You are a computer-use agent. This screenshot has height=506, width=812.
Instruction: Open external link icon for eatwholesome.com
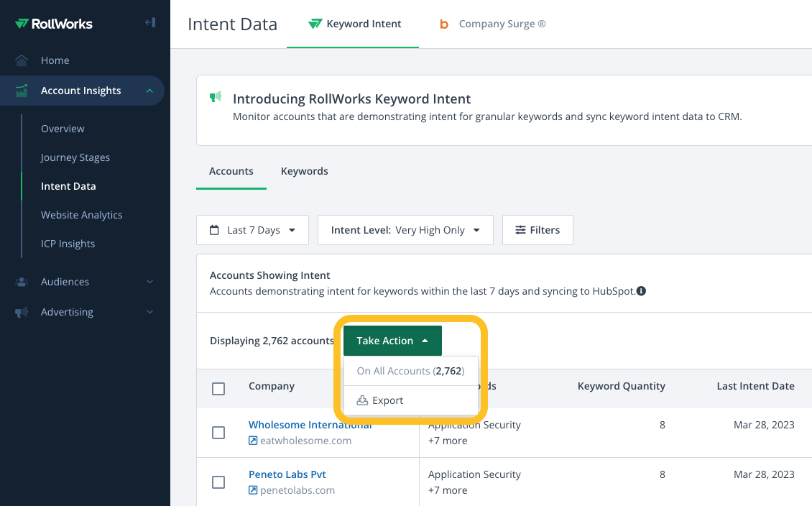pos(253,441)
